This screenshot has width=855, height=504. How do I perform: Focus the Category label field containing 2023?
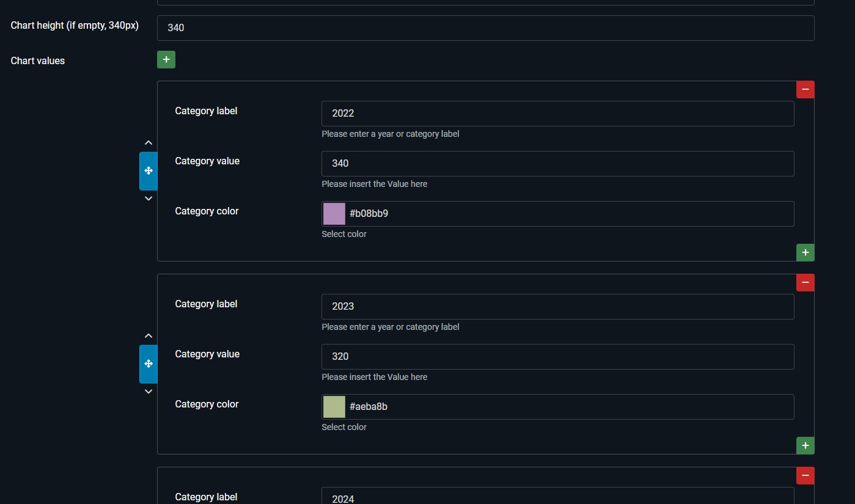pyautogui.click(x=557, y=307)
